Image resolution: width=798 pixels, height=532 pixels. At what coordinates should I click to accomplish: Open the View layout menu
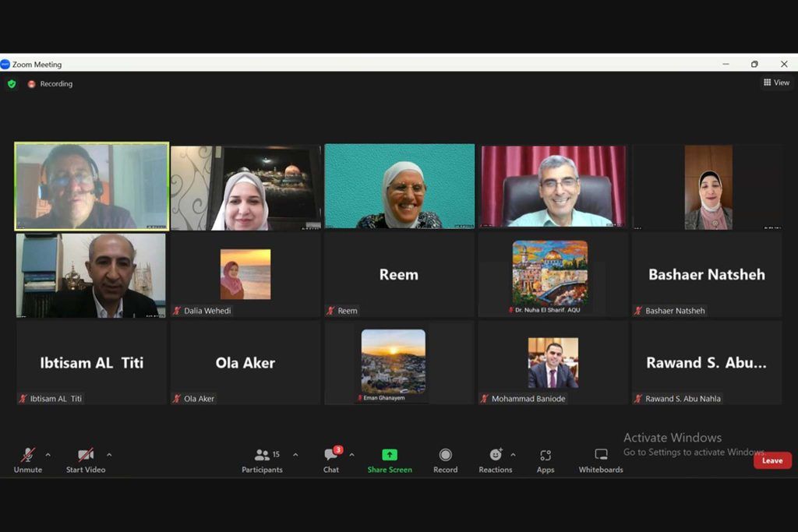click(777, 83)
